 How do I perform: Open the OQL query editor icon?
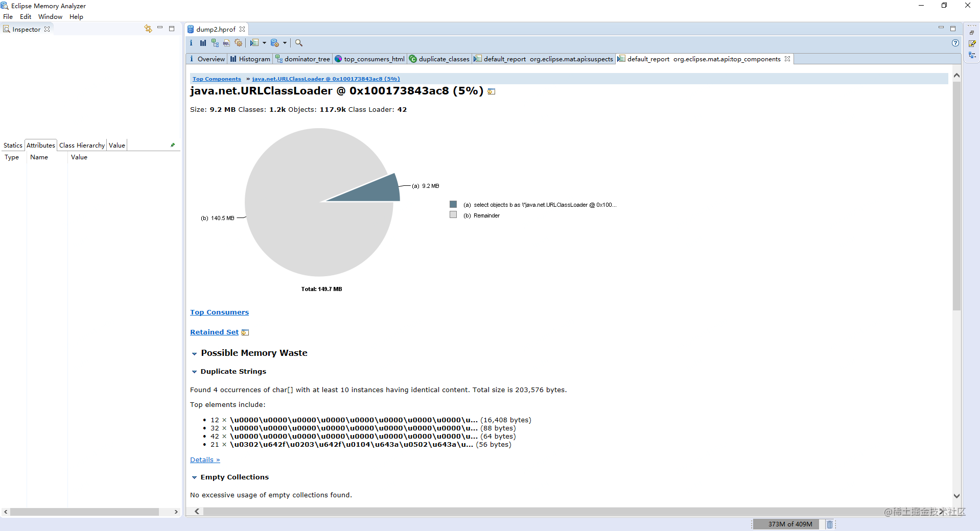point(226,43)
